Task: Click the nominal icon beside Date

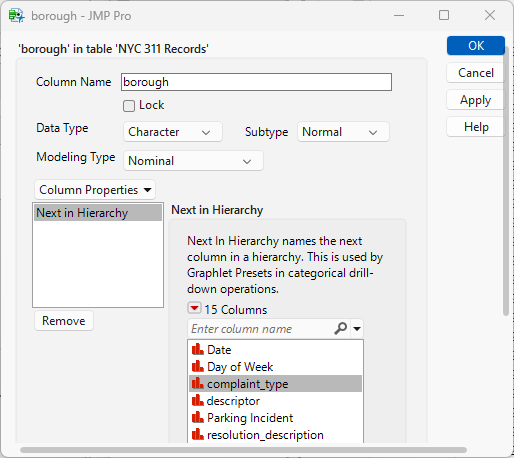Action: coord(198,349)
